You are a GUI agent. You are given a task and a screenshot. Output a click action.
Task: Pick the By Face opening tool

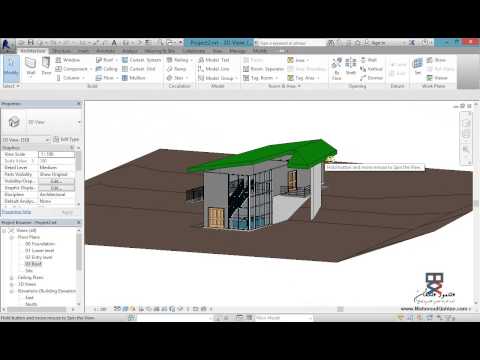[x=336, y=68]
